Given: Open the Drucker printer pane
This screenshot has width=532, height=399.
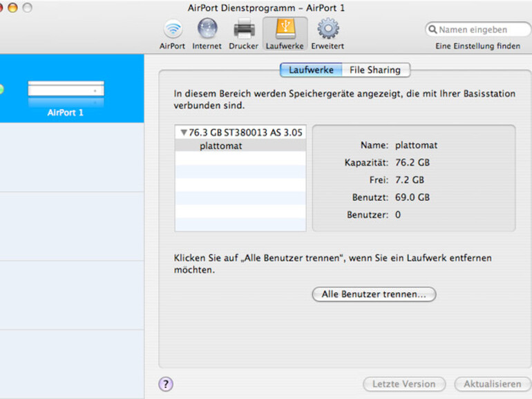Looking at the screenshot, I should pos(244,34).
